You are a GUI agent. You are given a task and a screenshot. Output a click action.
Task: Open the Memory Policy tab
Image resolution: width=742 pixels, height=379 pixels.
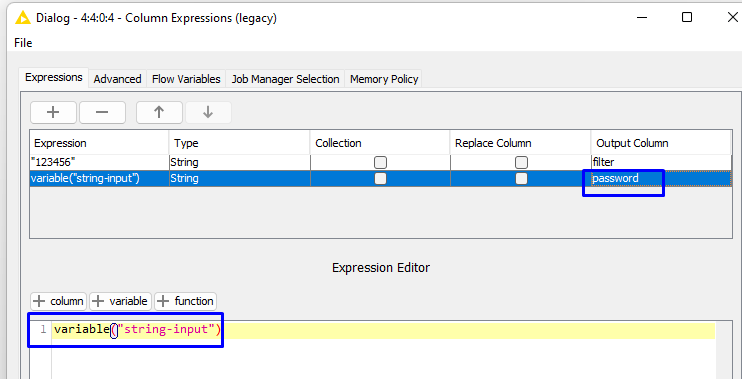click(384, 79)
